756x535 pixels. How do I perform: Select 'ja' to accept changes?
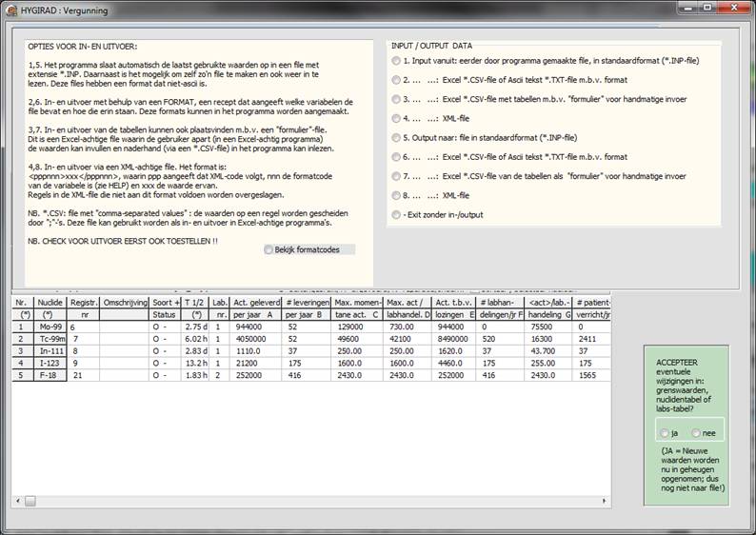tap(665, 433)
